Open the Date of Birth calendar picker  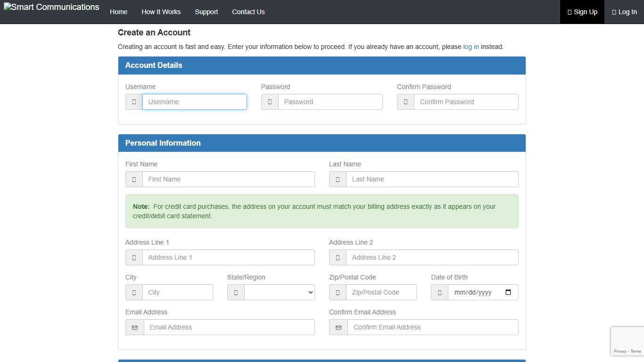(509, 292)
